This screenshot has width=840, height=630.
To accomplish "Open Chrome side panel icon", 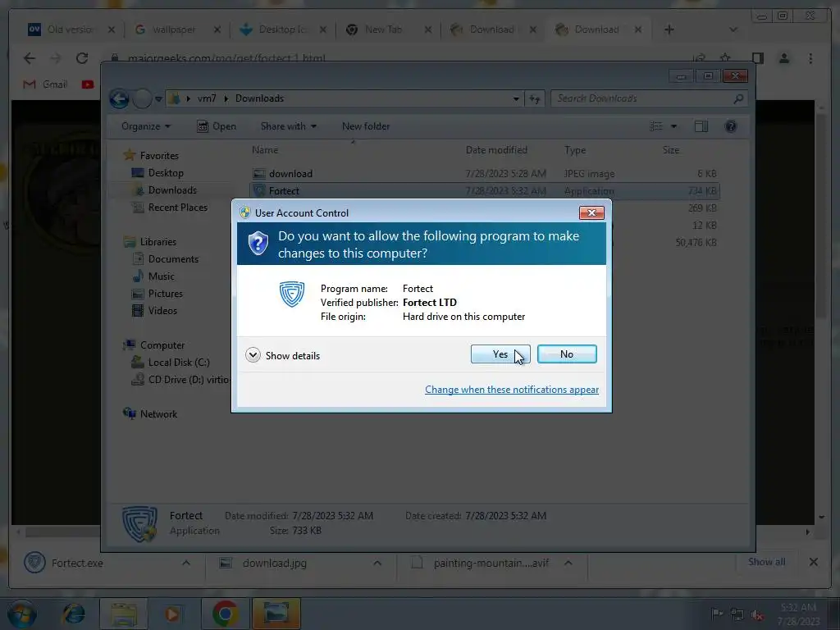I will [x=757, y=58].
